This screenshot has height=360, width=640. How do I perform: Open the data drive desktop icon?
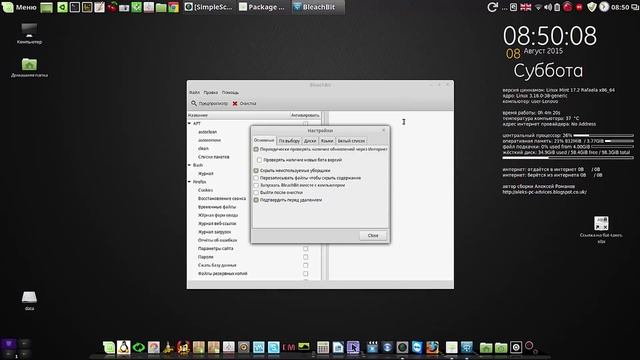click(x=29, y=300)
